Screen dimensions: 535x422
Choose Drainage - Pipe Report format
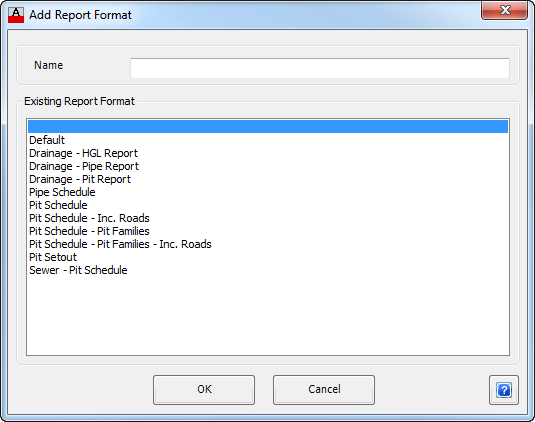(x=84, y=166)
